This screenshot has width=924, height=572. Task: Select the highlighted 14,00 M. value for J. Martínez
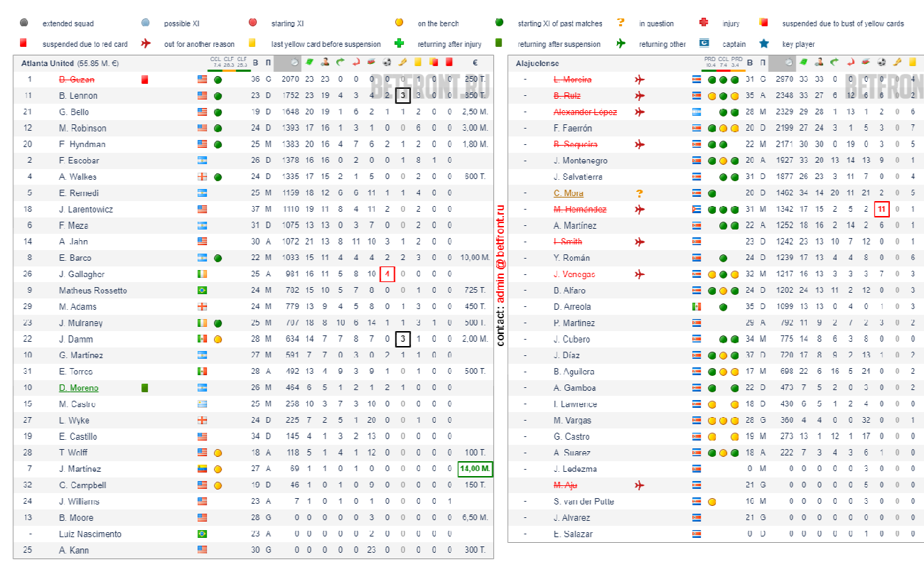(475, 469)
